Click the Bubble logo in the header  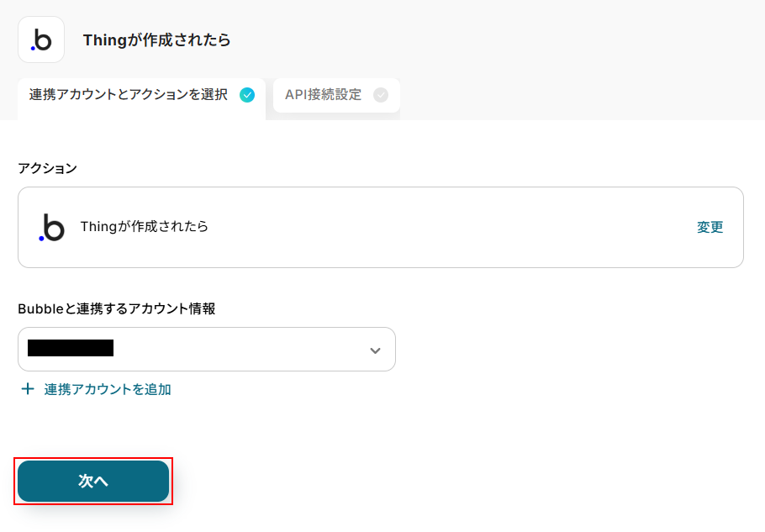click(41, 40)
